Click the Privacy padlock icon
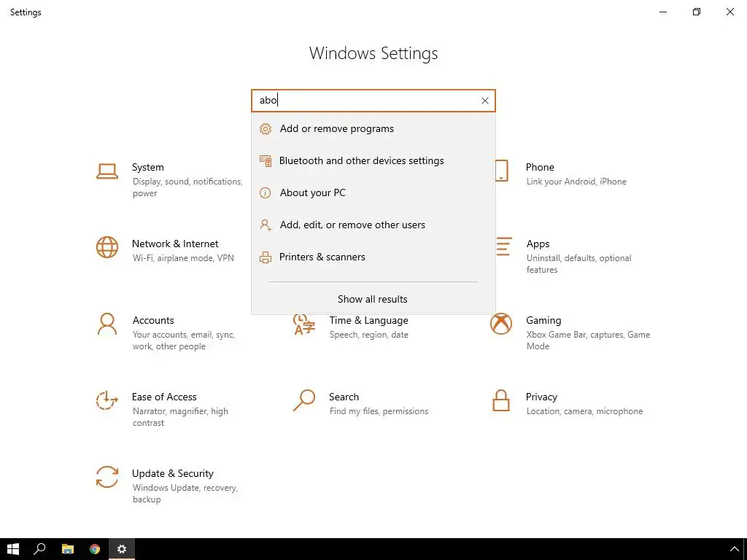This screenshot has height=560, width=747. coord(501,400)
